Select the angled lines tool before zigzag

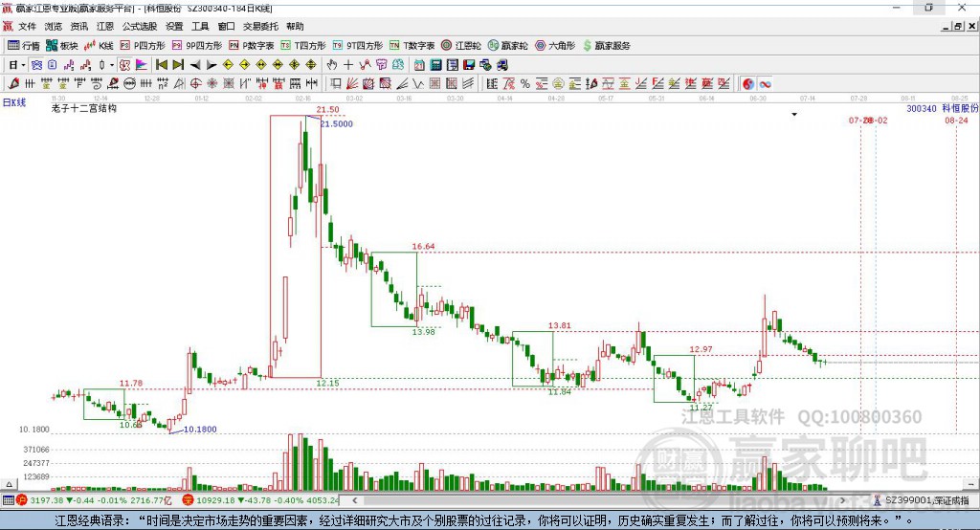[x=402, y=84]
